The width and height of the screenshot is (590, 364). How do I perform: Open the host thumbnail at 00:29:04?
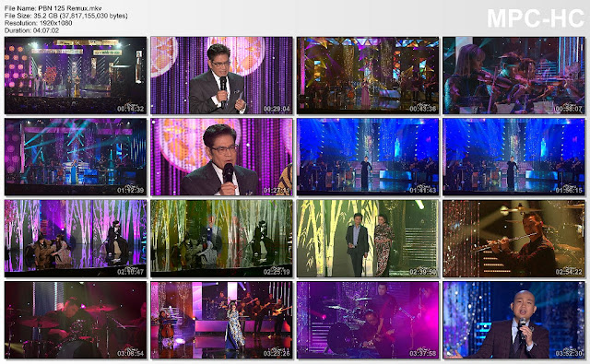(x=221, y=76)
